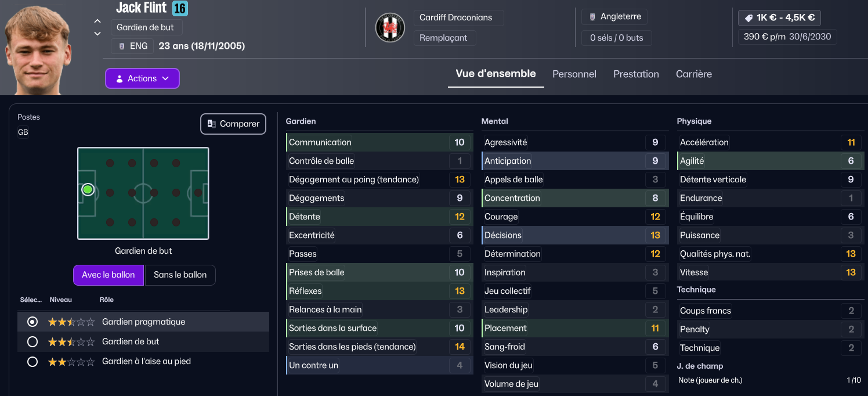The image size is (868, 396).
Task: Switch to Avec le ballon view
Action: (108, 275)
